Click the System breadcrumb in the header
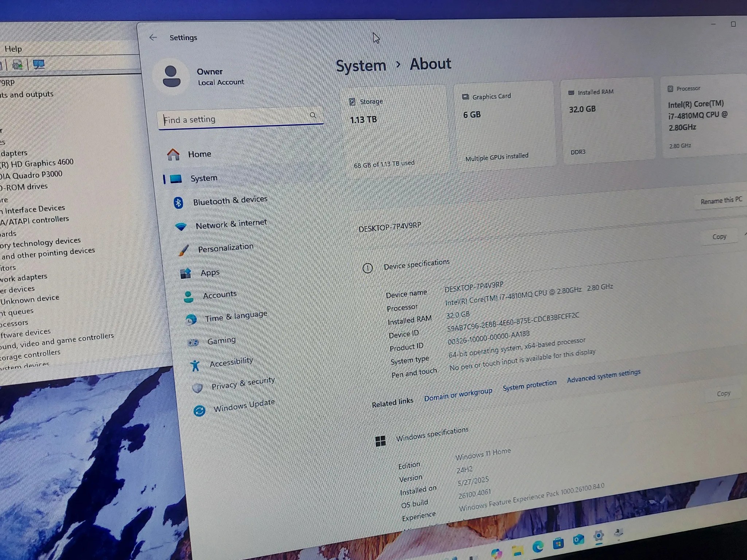The width and height of the screenshot is (747, 560). (x=360, y=66)
